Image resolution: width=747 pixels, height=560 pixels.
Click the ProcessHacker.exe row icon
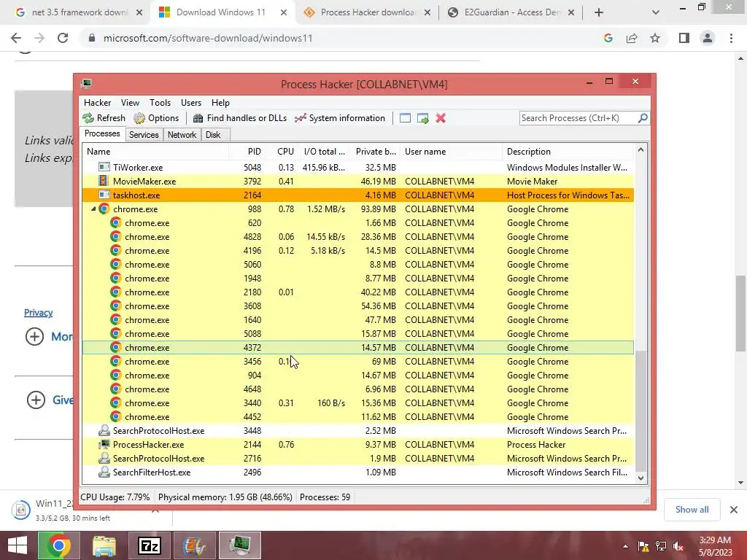104,444
